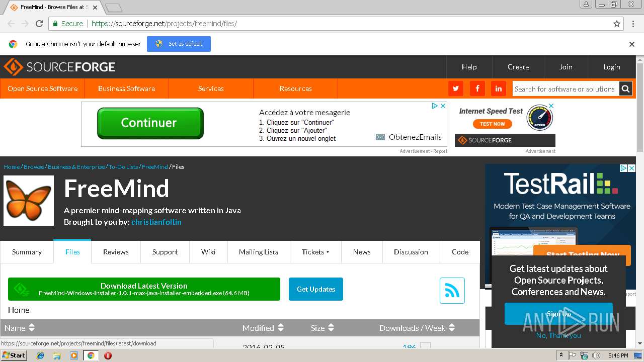Image resolution: width=644 pixels, height=362 pixels.
Task: Sort by Downloads / Week column
Action: click(417, 328)
